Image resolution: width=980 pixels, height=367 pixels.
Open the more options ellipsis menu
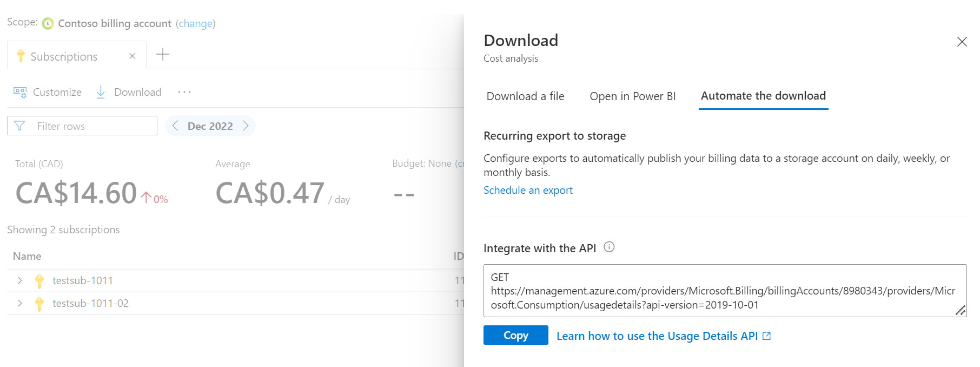[184, 93]
